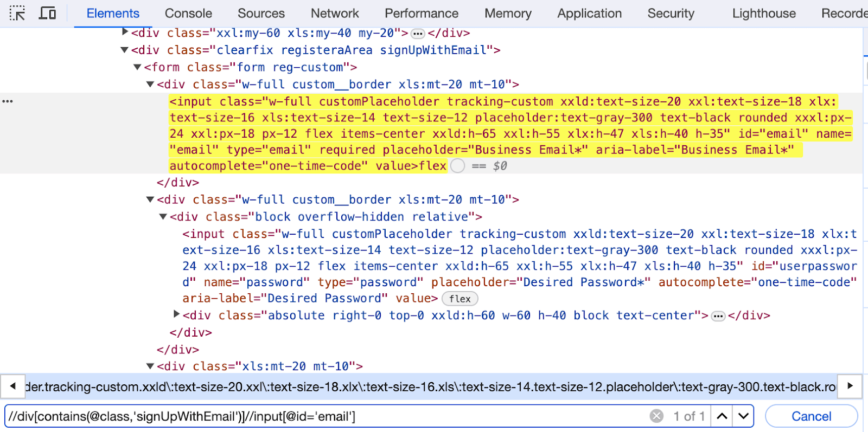This screenshot has width=868, height=432.
Task: Open the Lighthouse tab
Action: tap(764, 13)
